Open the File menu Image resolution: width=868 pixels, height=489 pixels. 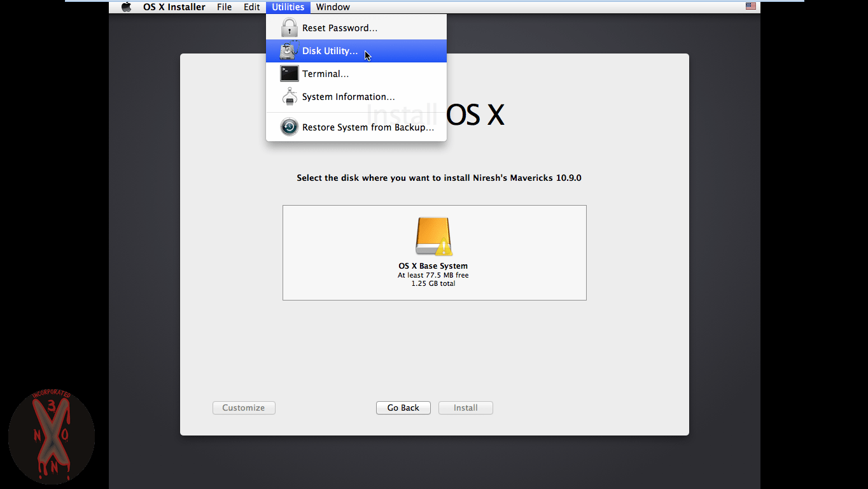pyautogui.click(x=224, y=7)
